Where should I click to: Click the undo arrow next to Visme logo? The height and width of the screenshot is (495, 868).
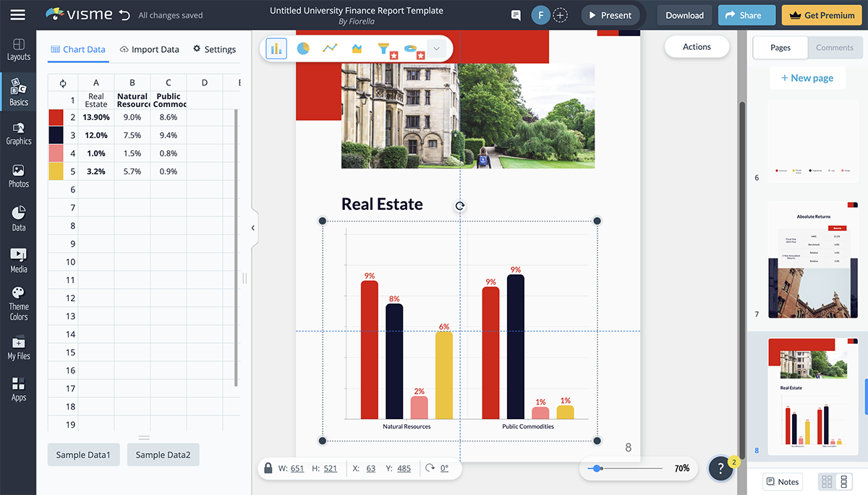(124, 15)
